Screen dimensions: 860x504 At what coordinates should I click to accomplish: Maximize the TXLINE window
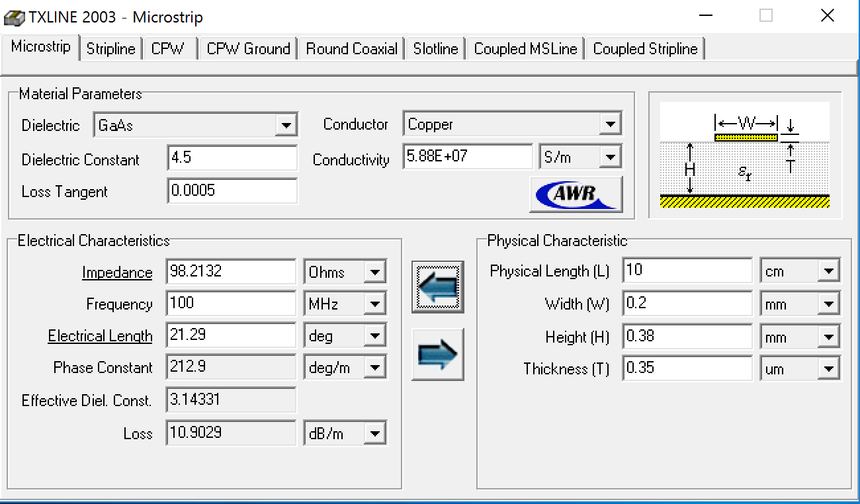coord(765,16)
